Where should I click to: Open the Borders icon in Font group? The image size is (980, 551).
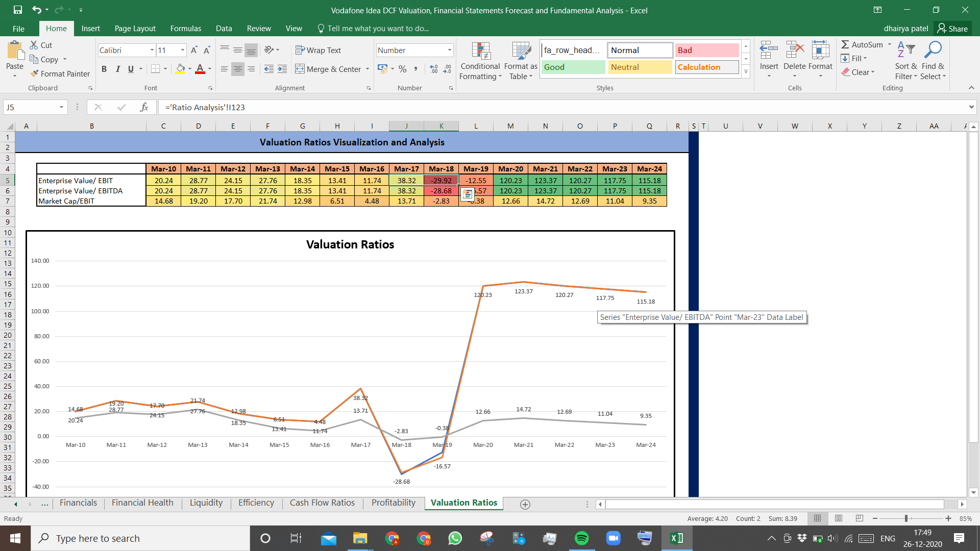[x=156, y=69]
